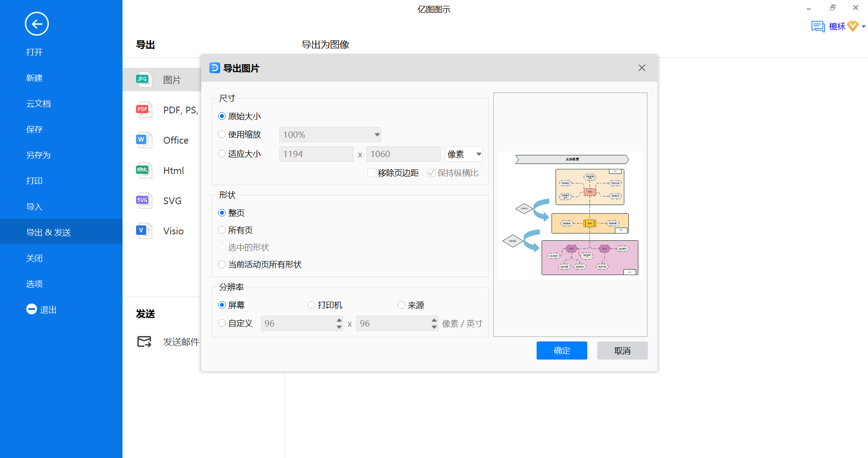Click the width field showing 1194
The height and width of the screenshot is (458, 868).
click(x=316, y=154)
